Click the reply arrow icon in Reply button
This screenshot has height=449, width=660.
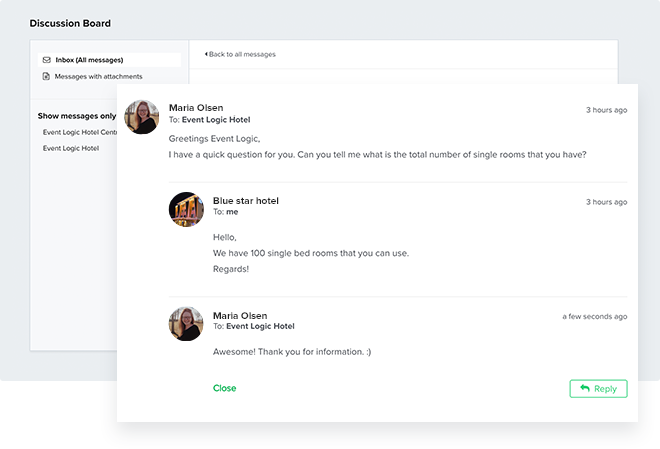pos(585,388)
